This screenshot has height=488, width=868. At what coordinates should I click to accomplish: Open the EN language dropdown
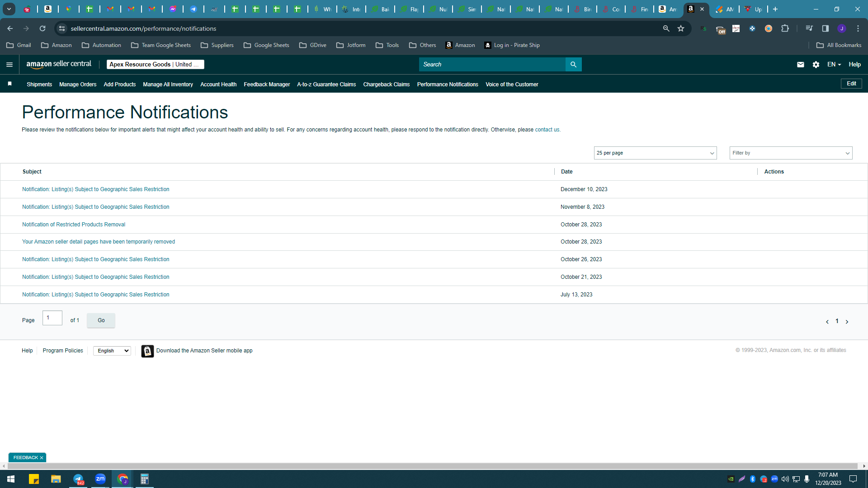[834, 65]
